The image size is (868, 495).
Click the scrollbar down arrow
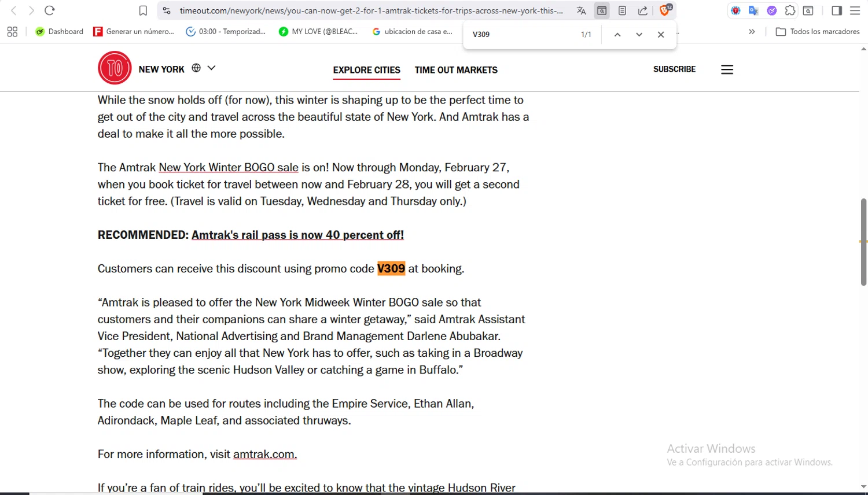tap(863, 487)
